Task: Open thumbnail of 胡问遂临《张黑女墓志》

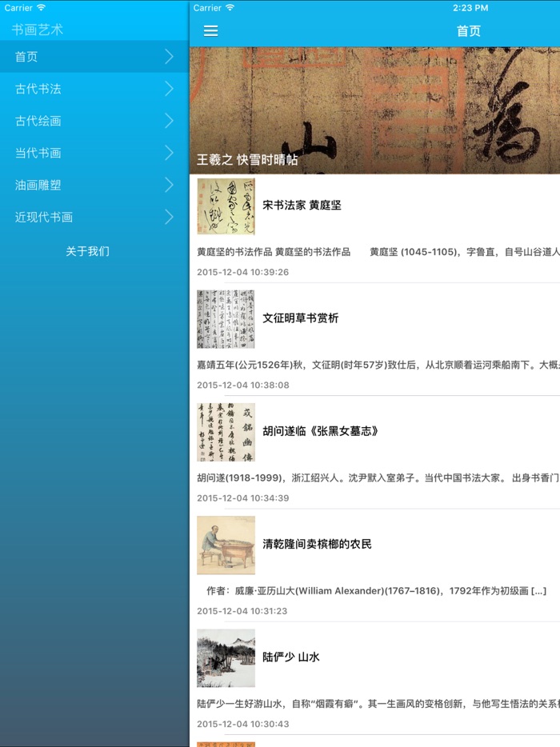Action: pos(226,432)
